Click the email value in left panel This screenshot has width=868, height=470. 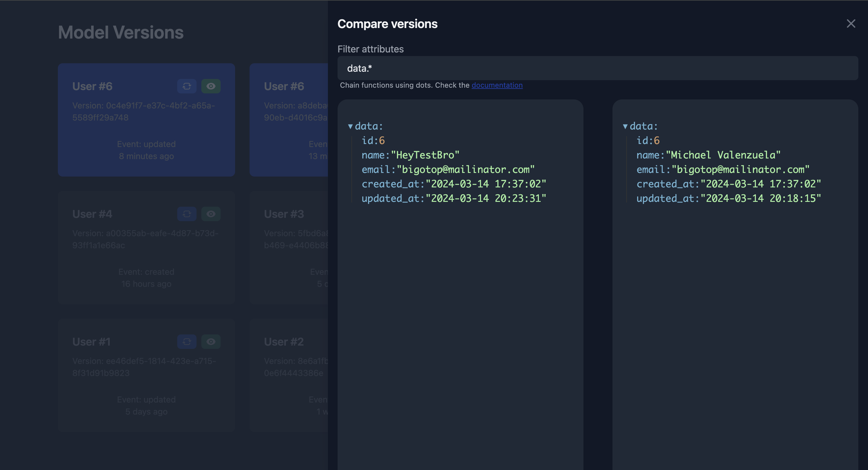click(x=465, y=169)
